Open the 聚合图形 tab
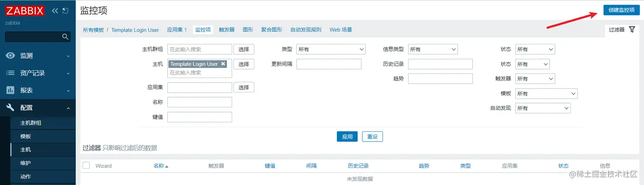Viewport: 644px width, 185px height. pyautogui.click(x=272, y=30)
